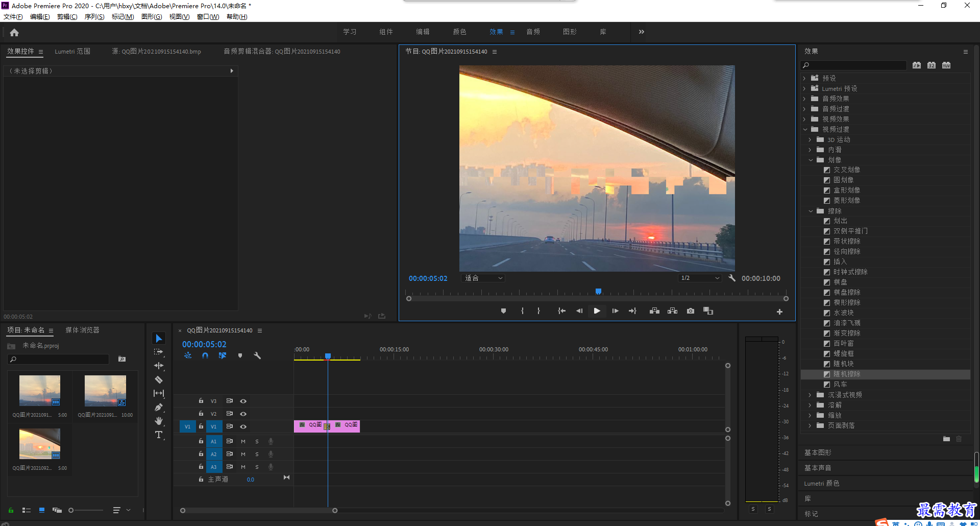Collapse the 视频过渡 folder
Screen dimensions: 980x526
pos(804,129)
